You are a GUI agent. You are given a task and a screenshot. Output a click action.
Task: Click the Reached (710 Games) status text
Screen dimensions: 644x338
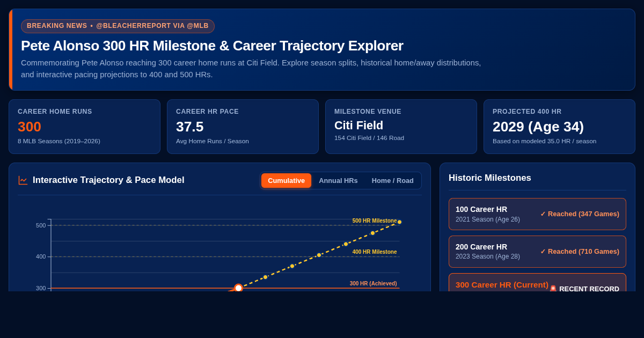click(x=580, y=252)
